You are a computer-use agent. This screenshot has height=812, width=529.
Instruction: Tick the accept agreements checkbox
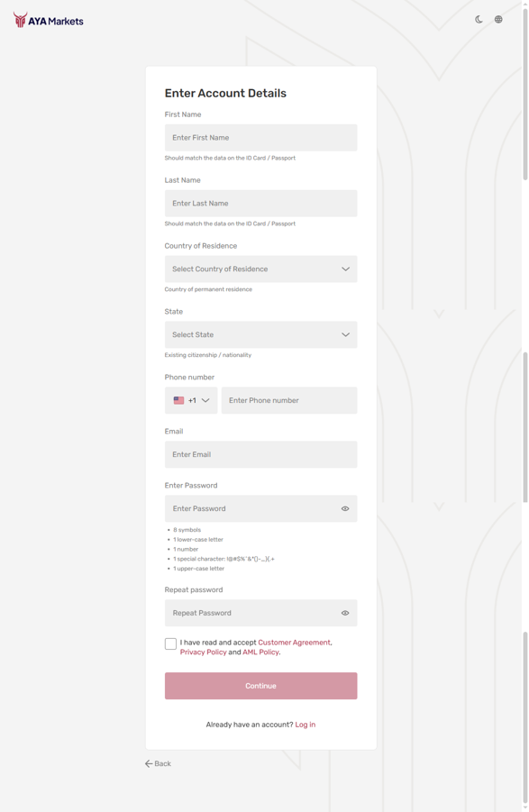click(170, 643)
